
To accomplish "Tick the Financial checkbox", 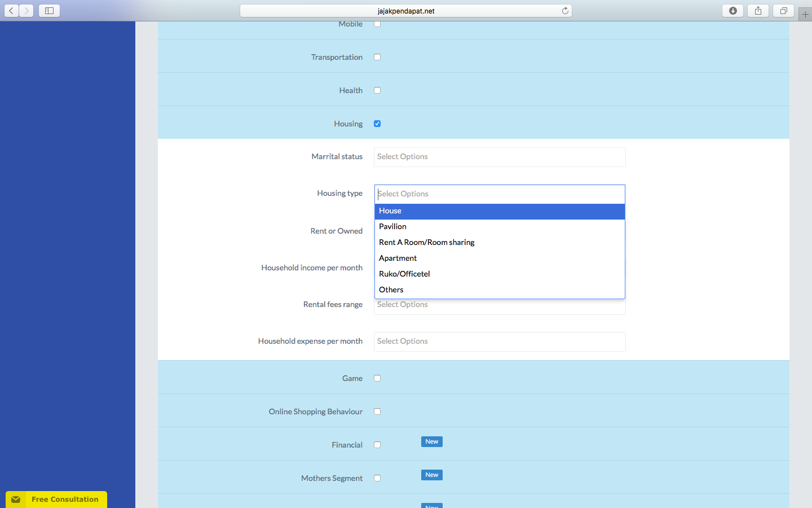I will coord(377,445).
